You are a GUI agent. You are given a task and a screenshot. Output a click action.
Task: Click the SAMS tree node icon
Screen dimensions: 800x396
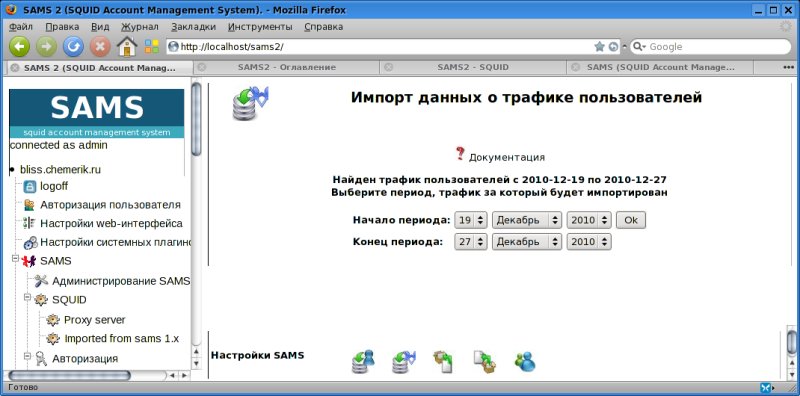[29, 261]
